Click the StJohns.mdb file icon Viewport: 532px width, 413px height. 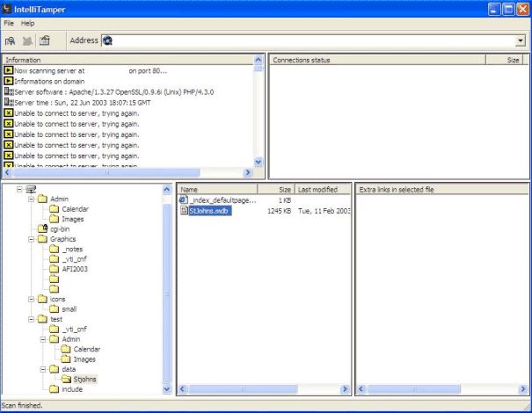[x=184, y=210]
